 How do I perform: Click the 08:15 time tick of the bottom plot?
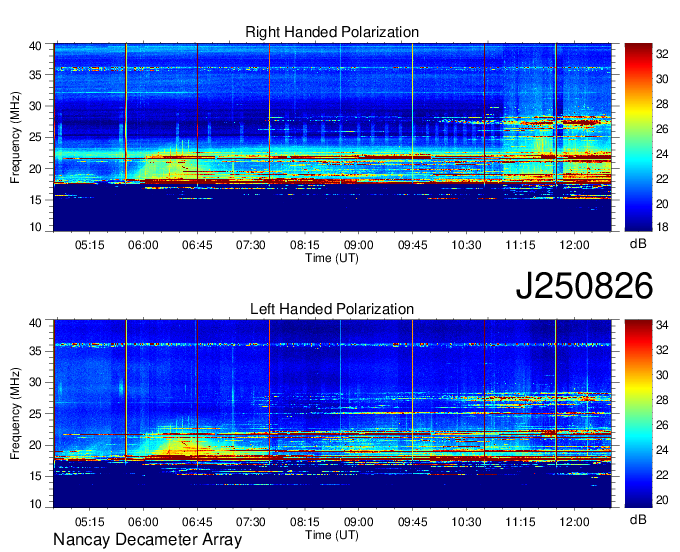coord(304,522)
